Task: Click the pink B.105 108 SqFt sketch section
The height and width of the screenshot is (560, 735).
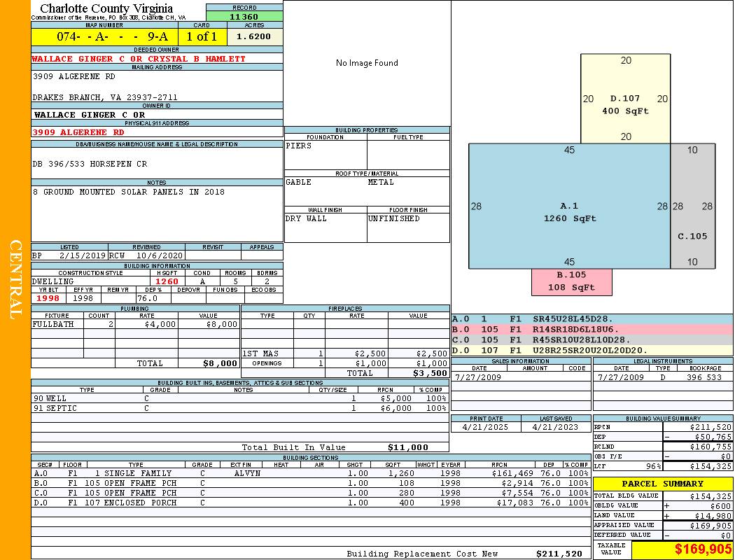Action: click(571, 281)
